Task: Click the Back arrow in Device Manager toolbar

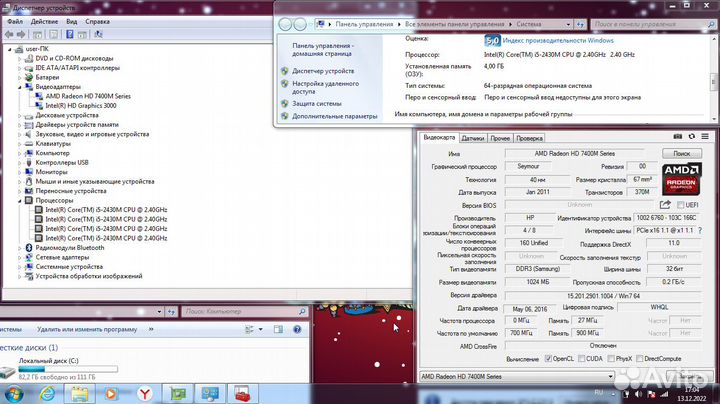Action: pos(9,34)
